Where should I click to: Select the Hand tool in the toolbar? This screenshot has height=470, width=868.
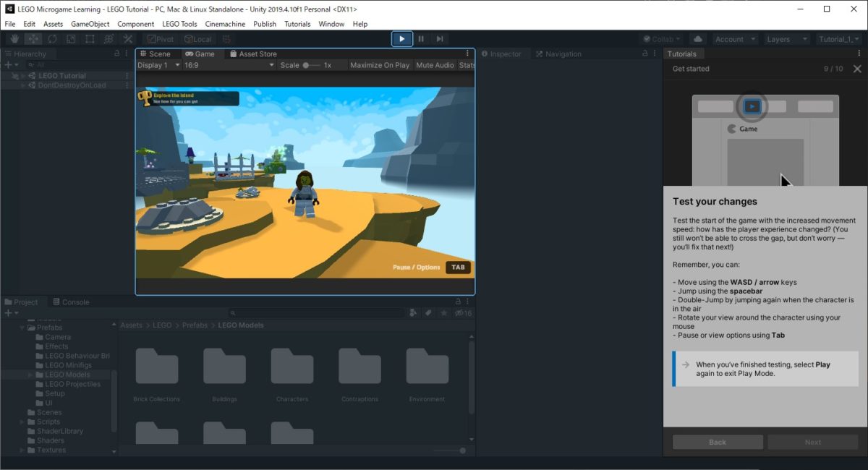[15, 39]
